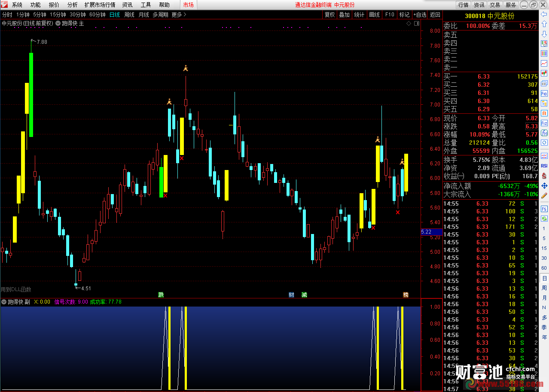Viewport: 549px width, 392px height.
Task: Click the up arrow icon for previous stock
Action: pyautogui.click(x=544, y=24)
